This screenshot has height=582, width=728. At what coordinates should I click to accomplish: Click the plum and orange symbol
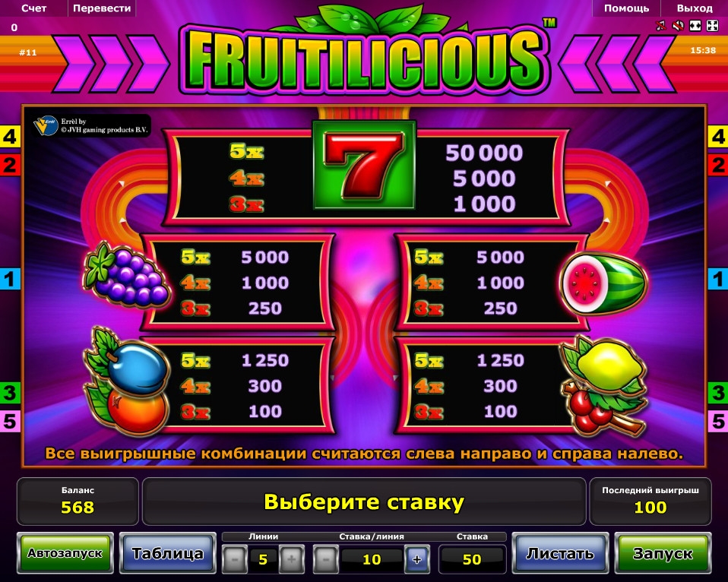tap(126, 381)
